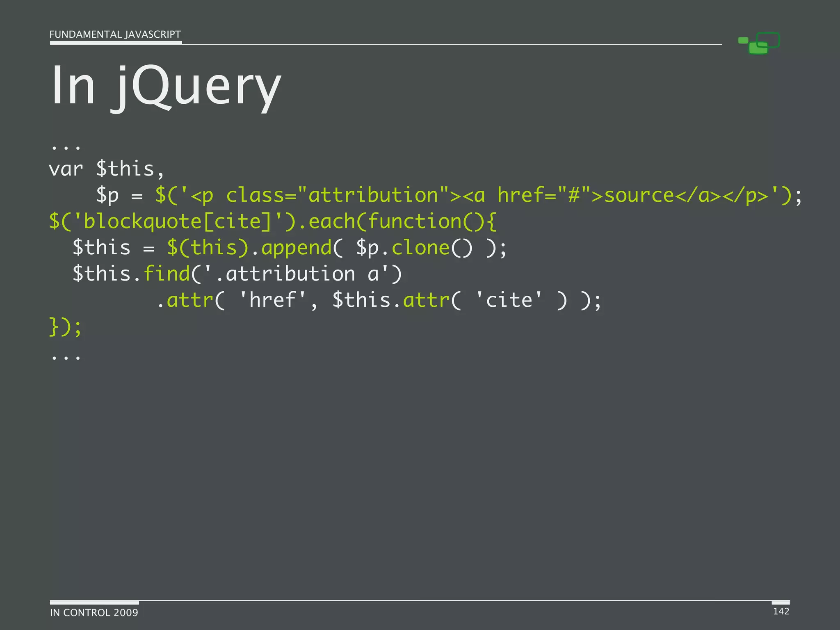Click the 'cite' string argument
840x630 pixels.
tap(509, 300)
